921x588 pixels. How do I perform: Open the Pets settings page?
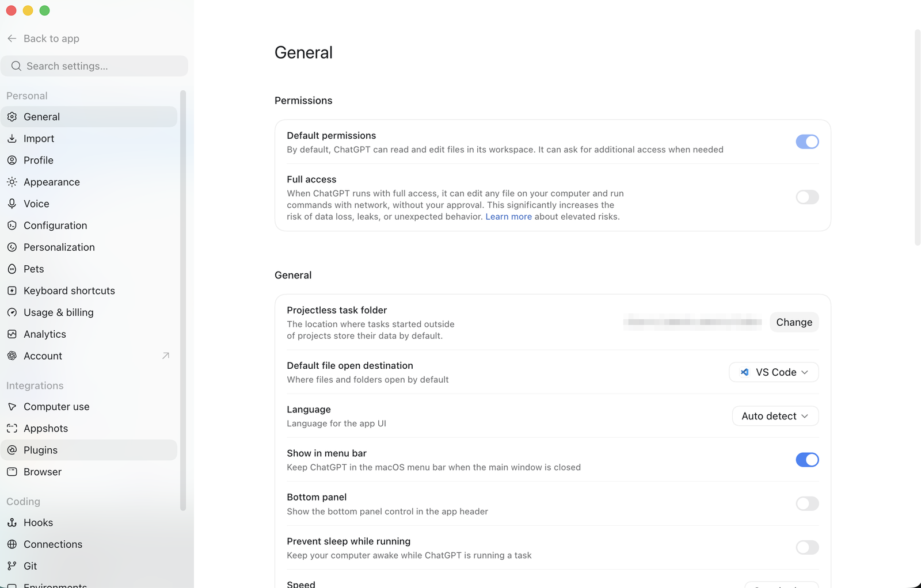(89, 269)
